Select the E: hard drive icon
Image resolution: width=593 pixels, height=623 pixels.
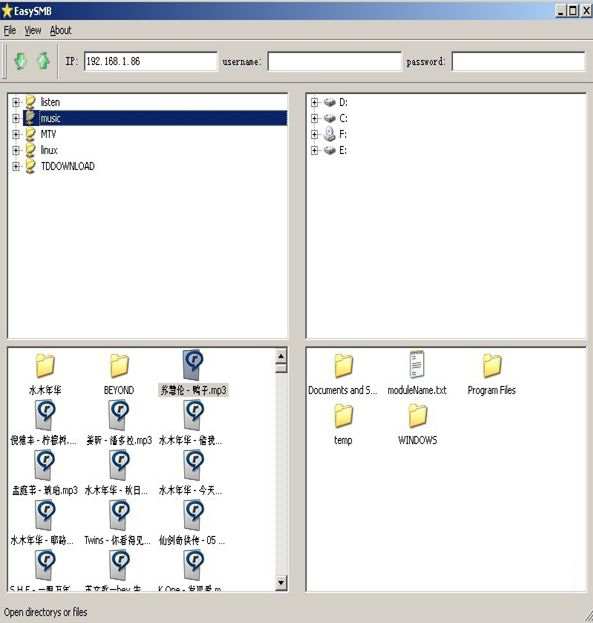pyautogui.click(x=329, y=150)
